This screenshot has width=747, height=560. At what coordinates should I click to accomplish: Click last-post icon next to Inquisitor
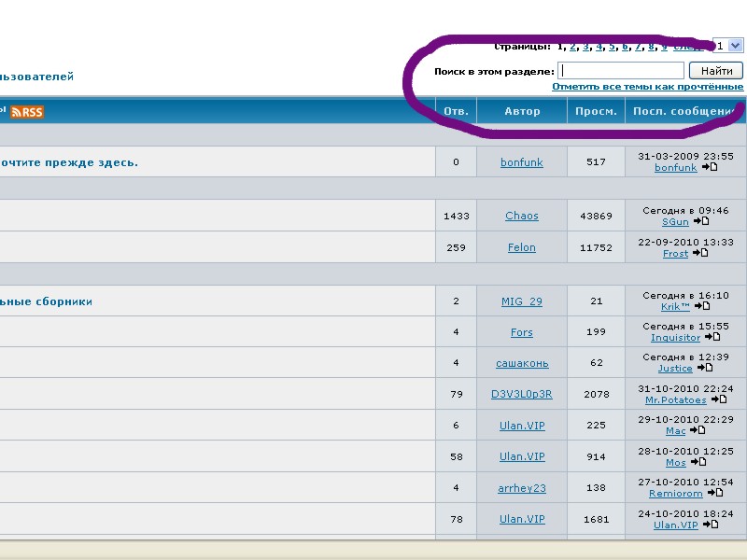pos(712,338)
